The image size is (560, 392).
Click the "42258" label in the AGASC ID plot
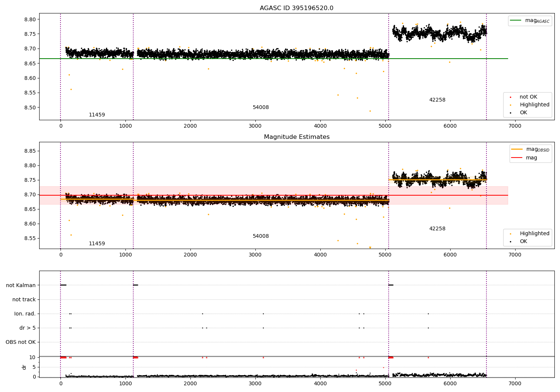[x=437, y=100]
